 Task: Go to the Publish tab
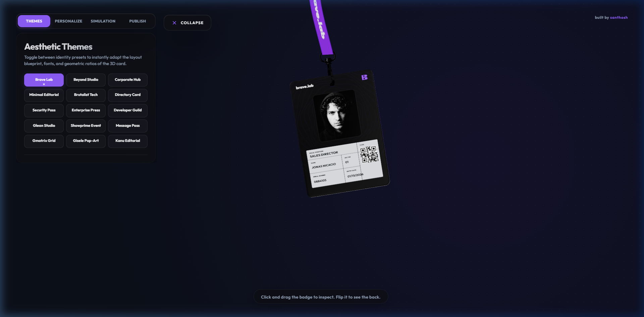click(138, 21)
